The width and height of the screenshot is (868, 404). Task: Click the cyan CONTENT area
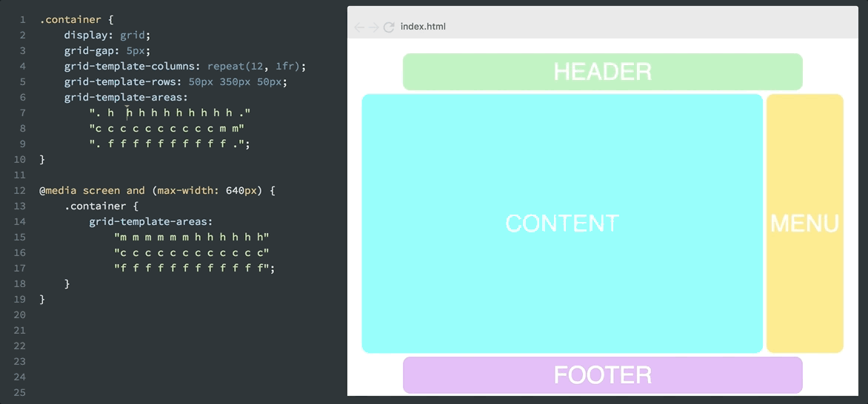(562, 223)
